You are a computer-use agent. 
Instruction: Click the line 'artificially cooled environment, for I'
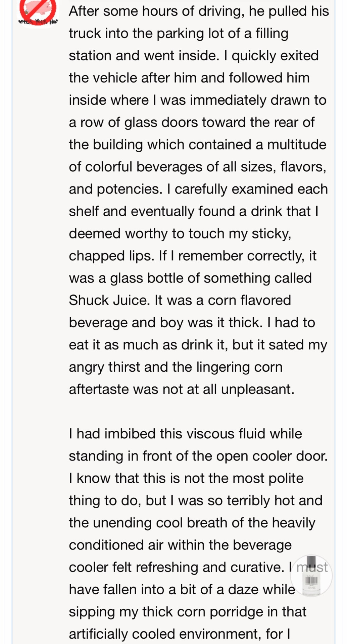180,634
